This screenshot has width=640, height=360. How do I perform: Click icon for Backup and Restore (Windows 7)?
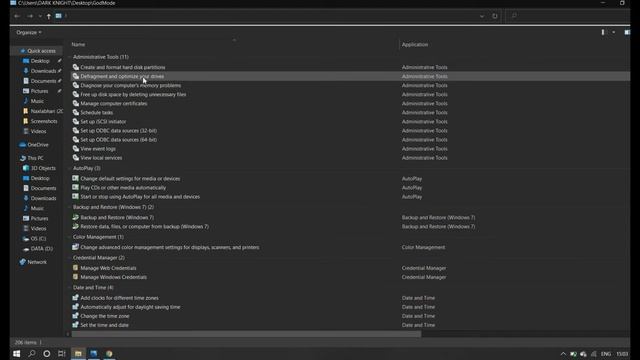[76, 217]
